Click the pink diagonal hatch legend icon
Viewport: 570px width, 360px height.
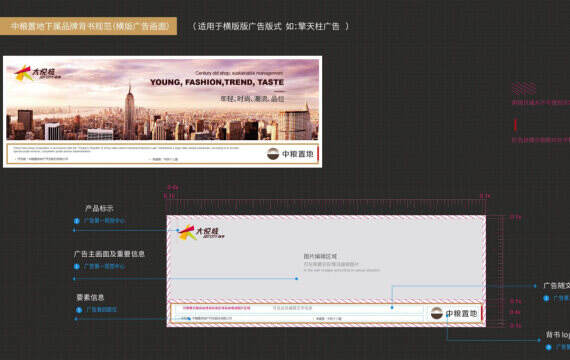click(523, 88)
